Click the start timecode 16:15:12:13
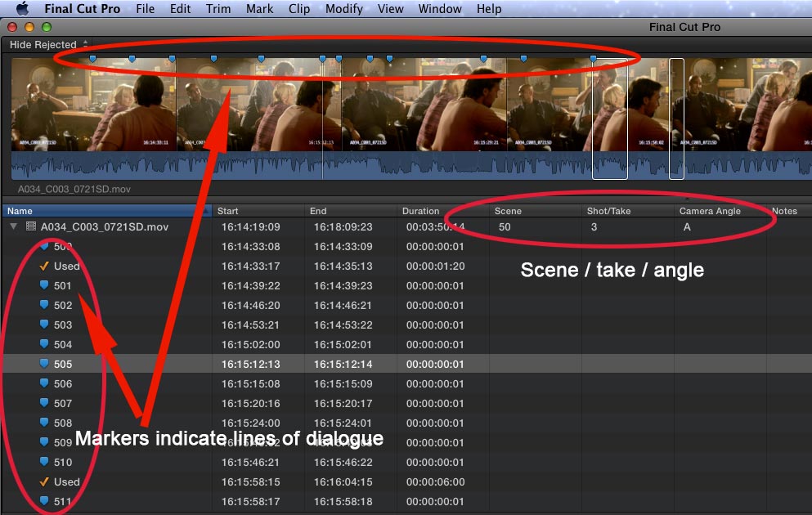This screenshot has height=515, width=812. [x=251, y=364]
